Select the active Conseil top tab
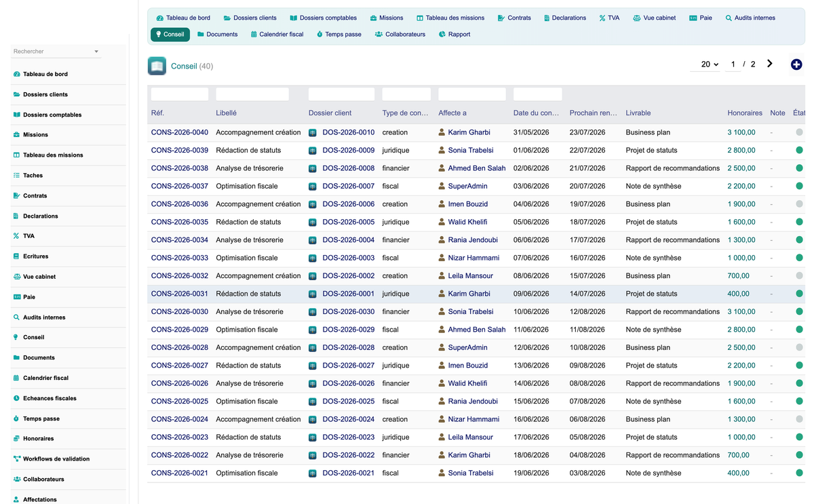The image size is (814, 504). point(170,34)
